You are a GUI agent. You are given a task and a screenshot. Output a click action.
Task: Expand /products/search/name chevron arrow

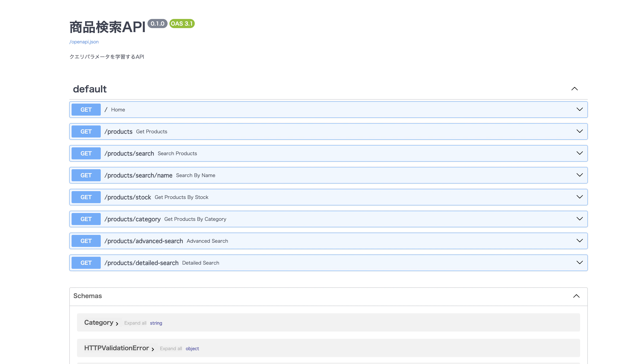(x=579, y=175)
